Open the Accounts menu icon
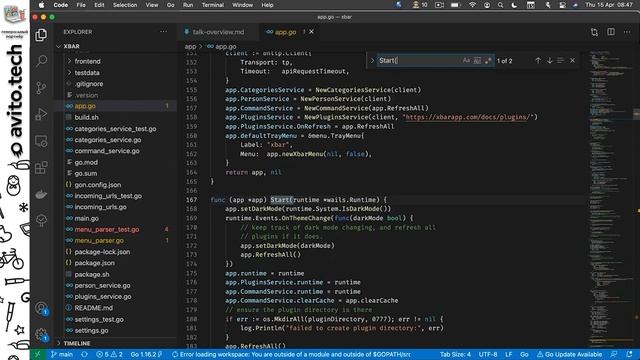Screen dimensions: 640x360 point(41,308)
